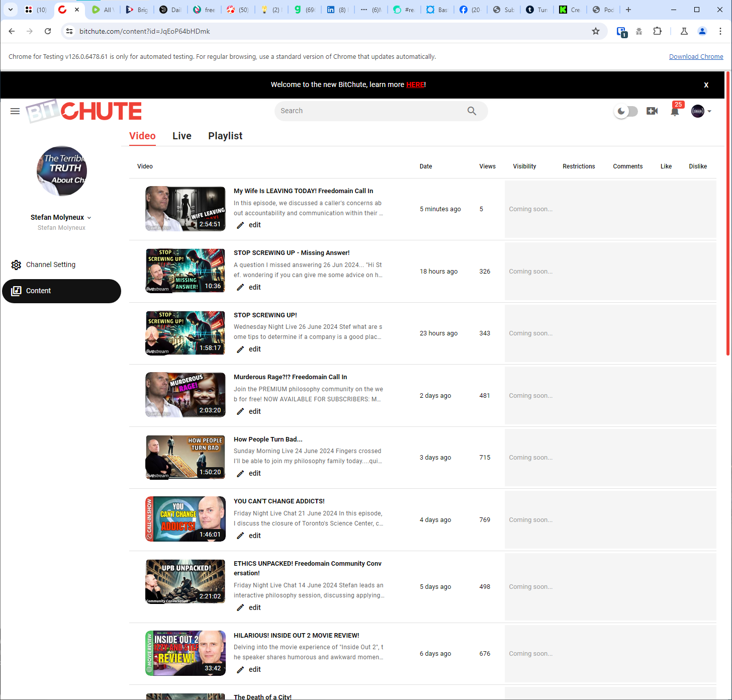Switch to the Live tab
This screenshot has width=732, height=700.
pos(182,136)
